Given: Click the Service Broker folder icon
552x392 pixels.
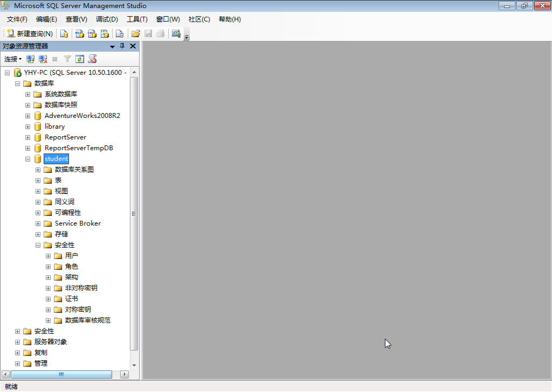Looking at the screenshot, I should [x=48, y=223].
